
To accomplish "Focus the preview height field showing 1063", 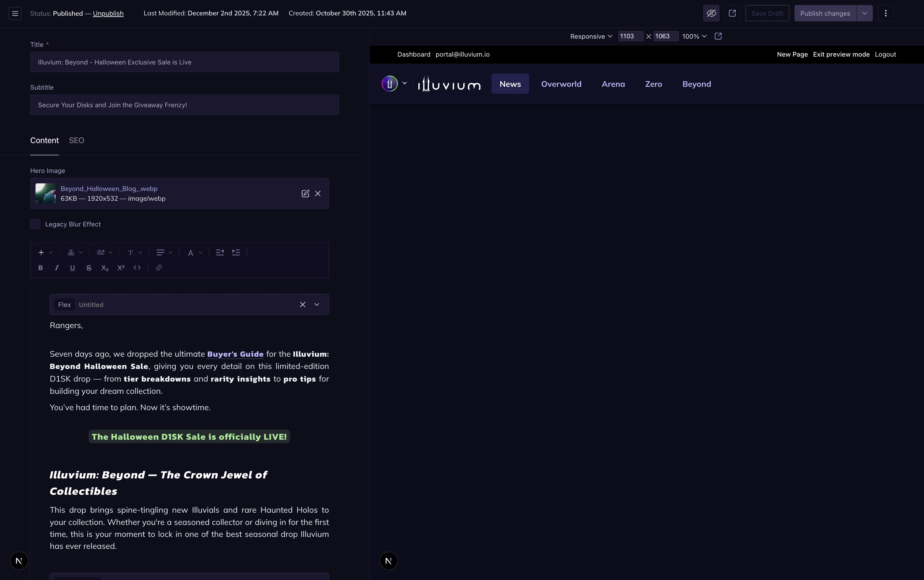I will click(x=666, y=36).
